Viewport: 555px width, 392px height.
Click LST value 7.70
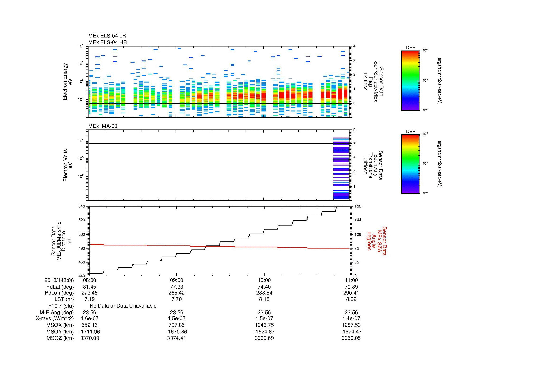177,299
